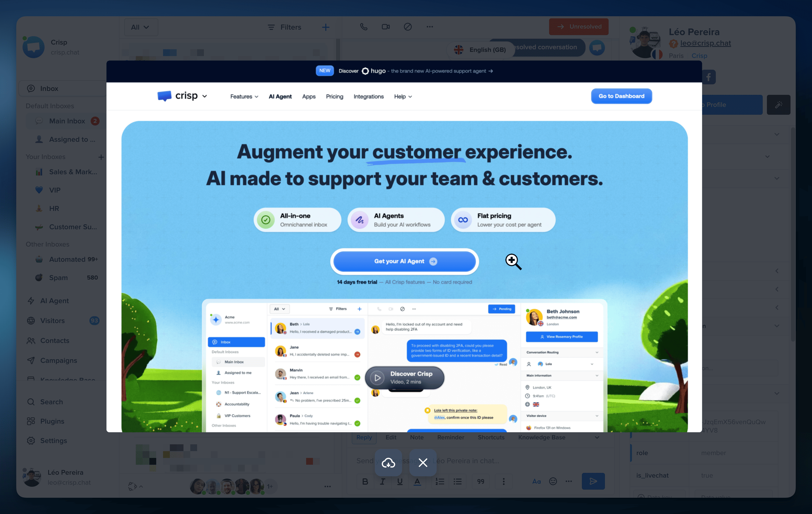Screen dimensions: 812x514
Task: Insert blockquote
Action: [480, 481]
